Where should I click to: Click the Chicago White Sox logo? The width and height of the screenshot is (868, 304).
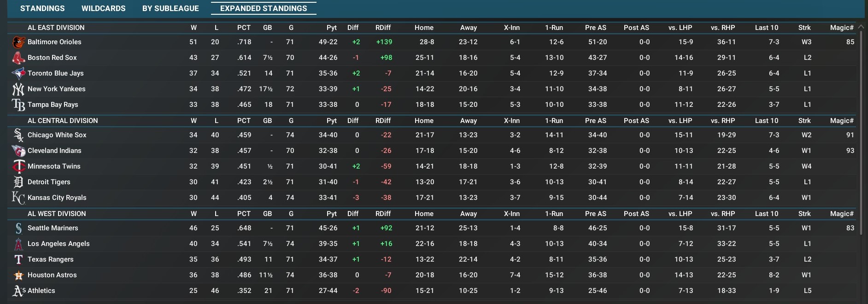tap(18, 135)
